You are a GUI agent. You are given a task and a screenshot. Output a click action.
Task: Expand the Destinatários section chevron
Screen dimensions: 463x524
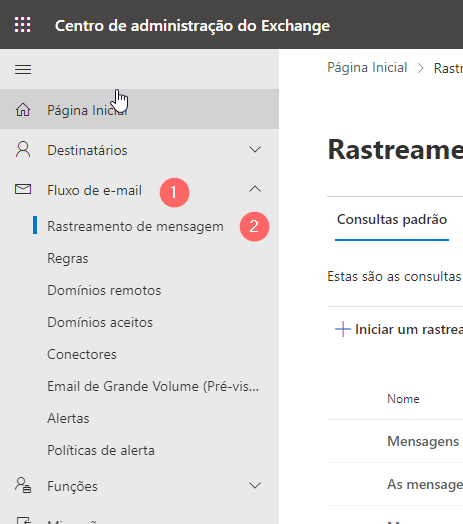coord(255,149)
